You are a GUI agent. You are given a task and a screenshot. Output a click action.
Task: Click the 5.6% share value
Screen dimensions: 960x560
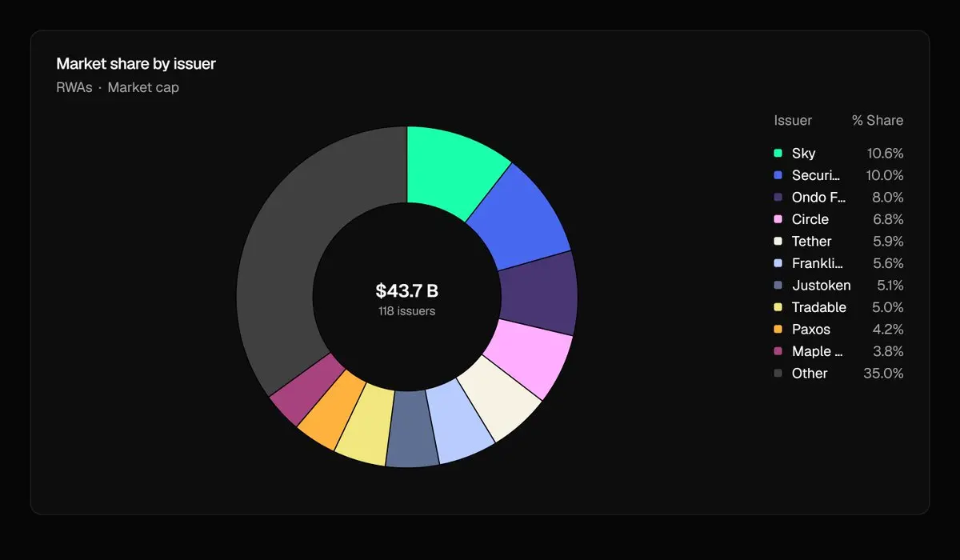888,263
